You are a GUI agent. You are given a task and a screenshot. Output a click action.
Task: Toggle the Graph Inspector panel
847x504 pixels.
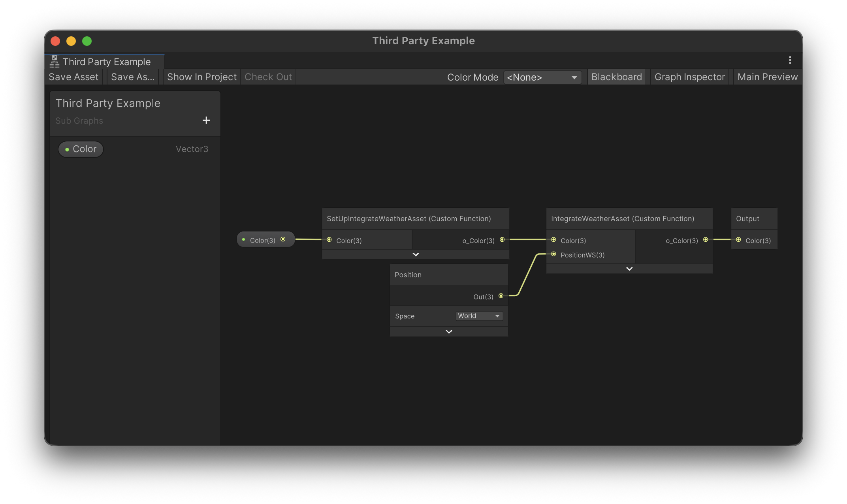coord(689,77)
